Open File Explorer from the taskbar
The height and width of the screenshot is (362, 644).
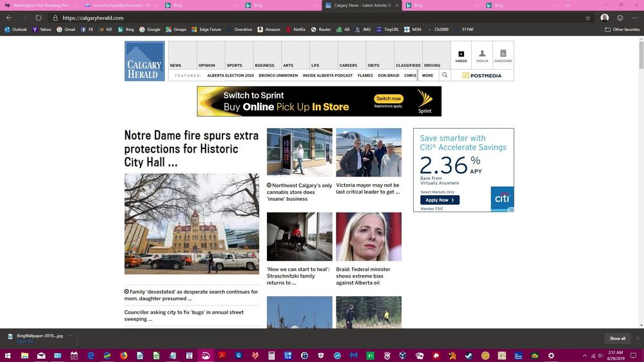pos(24,356)
